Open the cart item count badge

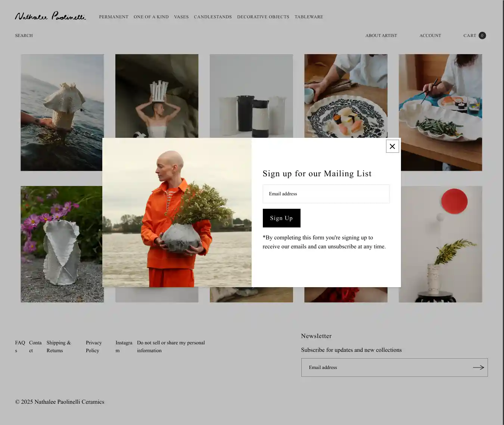(x=482, y=35)
